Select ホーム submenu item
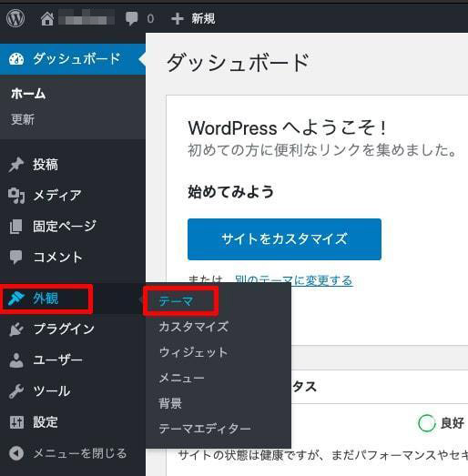 click(28, 94)
